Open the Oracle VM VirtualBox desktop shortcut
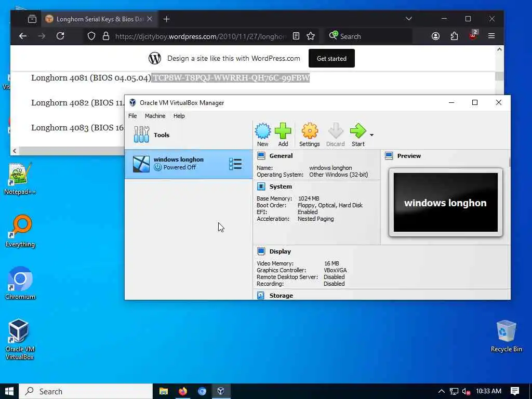Screen dimensions: 532x399 [20, 339]
